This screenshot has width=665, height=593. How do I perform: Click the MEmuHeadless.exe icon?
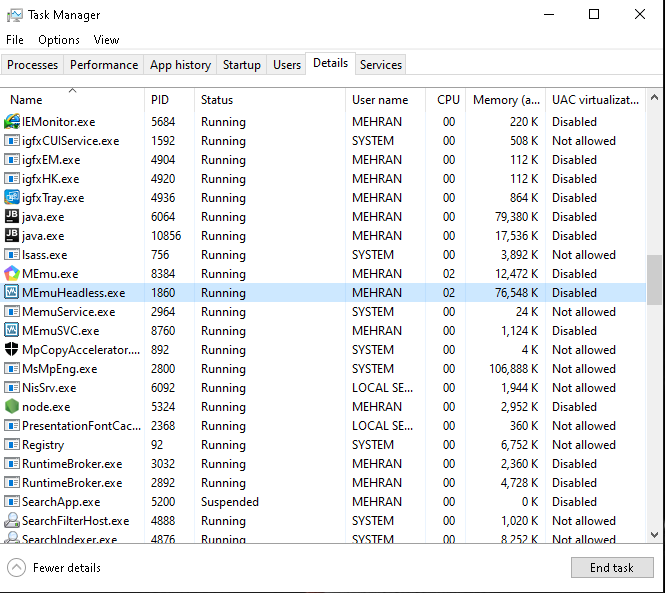(x=11, y=292)
